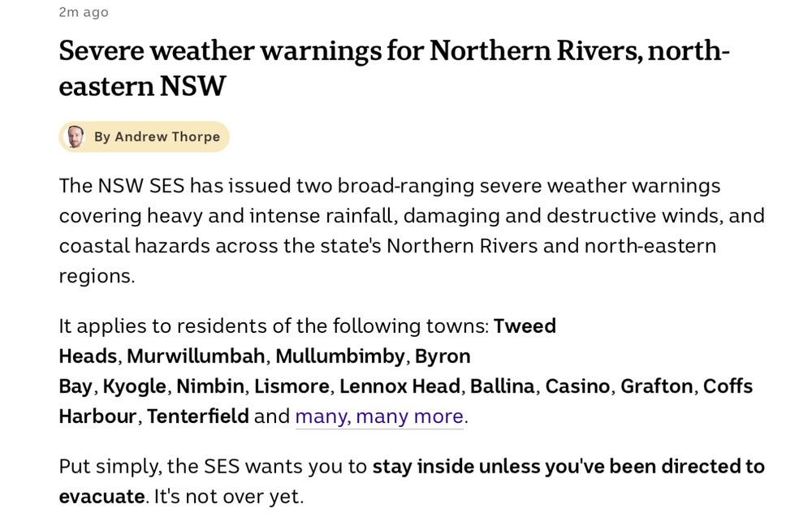The height and width of the screenshot is (526, 812).
Task: Click the bold town name Mullumbimby
Action: 339,356
